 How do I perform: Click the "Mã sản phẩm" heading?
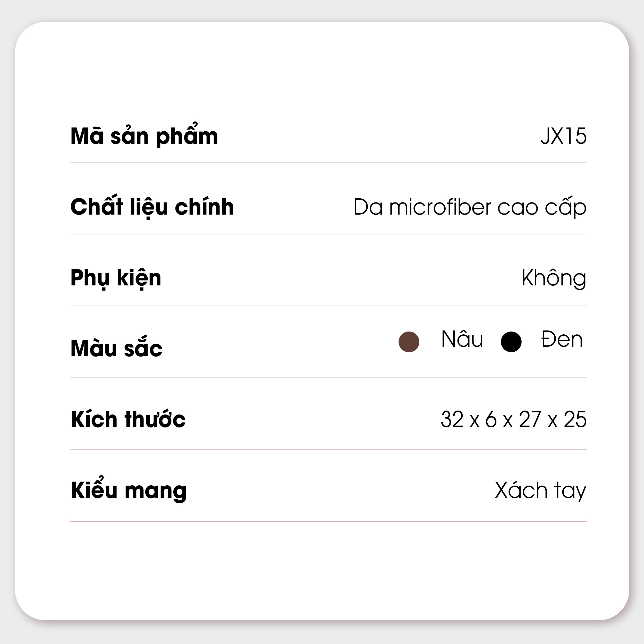tap(144, 136)
